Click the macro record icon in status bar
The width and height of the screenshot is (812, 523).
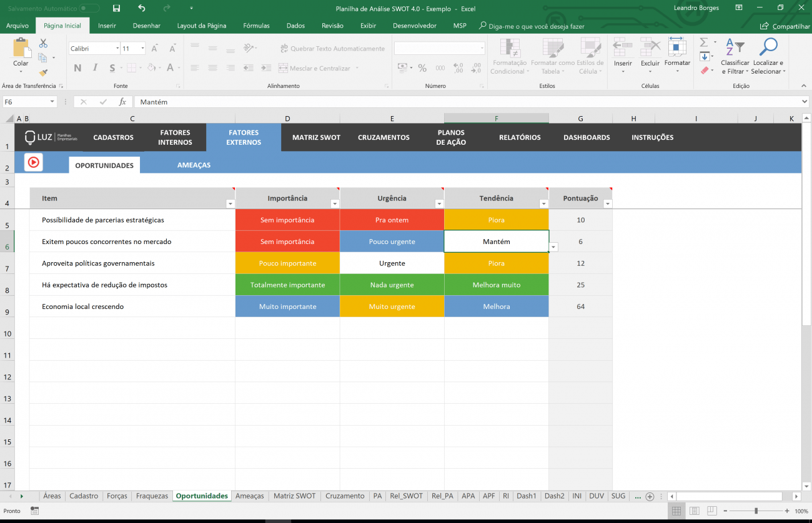pos(34,511)
